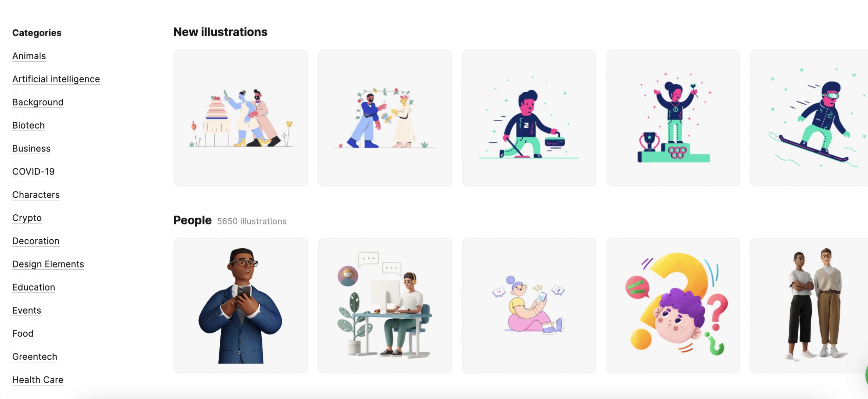Select the COVID-19 category
Image resolution: width=868 pixels, height=399 pixels.
33,172
